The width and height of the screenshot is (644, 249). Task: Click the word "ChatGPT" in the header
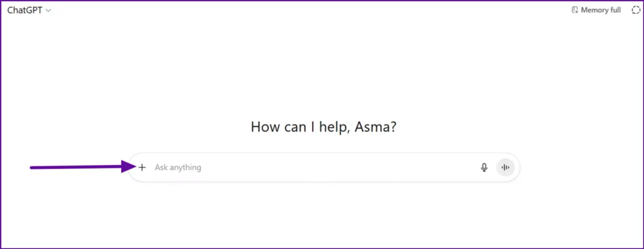click(25, 10)
